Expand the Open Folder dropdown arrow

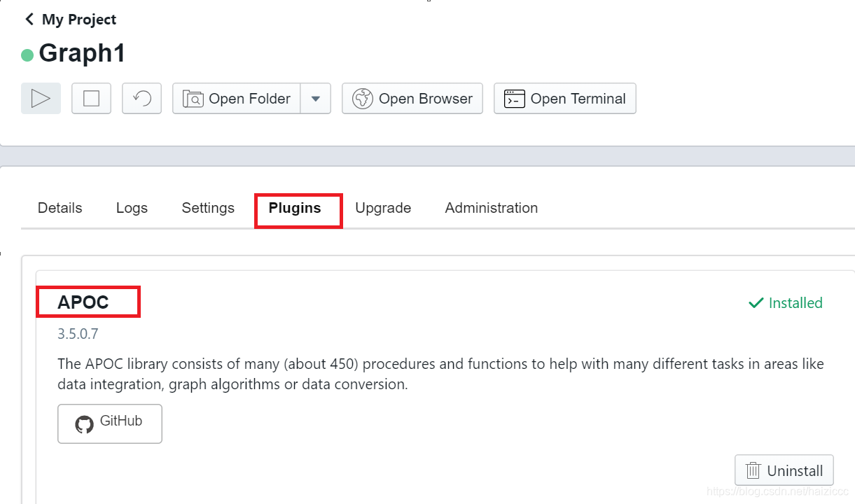pyautogui.click(x=316, y=99)
